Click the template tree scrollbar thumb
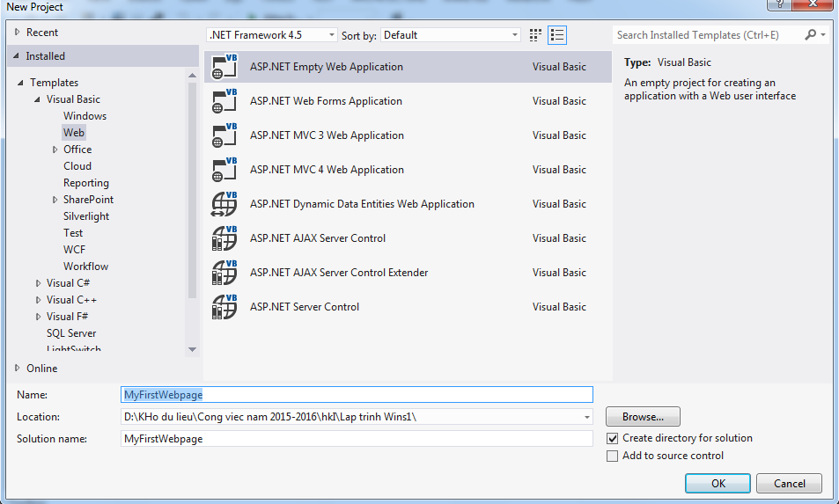The image size is (839, 504). pyautogui.click(x=193, y=190)
